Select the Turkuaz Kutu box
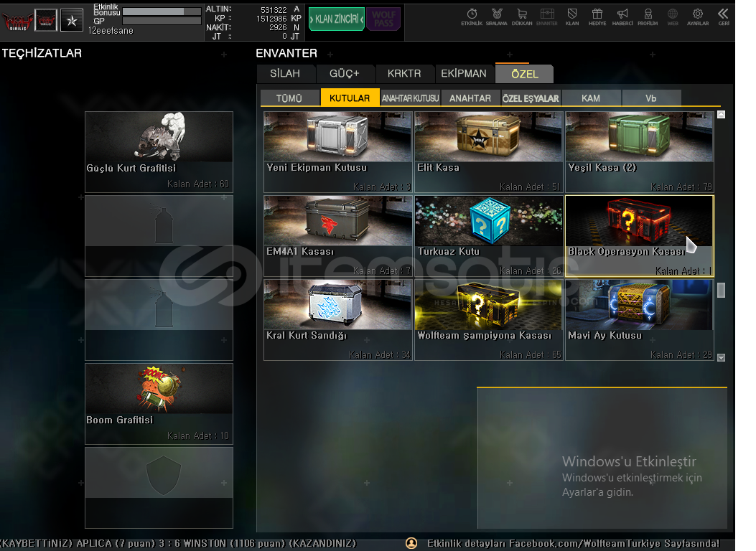The width and height of the screenshot is (756, 551). (488, 236)
